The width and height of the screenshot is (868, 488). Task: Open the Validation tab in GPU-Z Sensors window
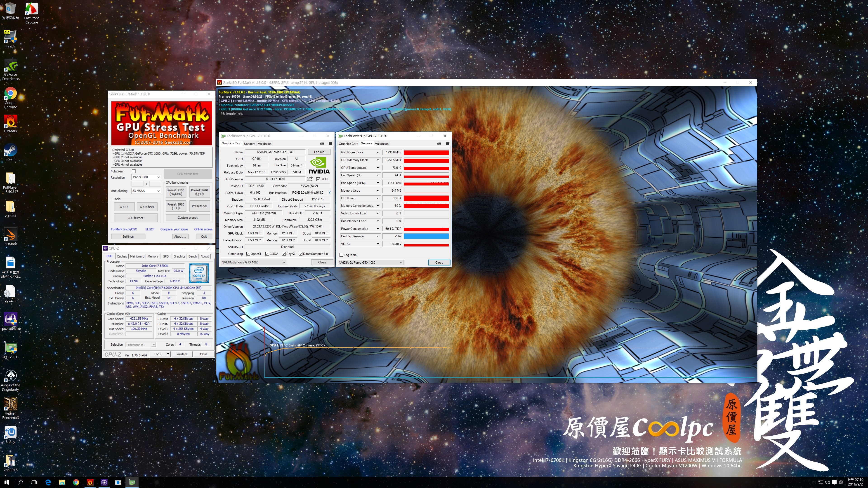[381, 144]
